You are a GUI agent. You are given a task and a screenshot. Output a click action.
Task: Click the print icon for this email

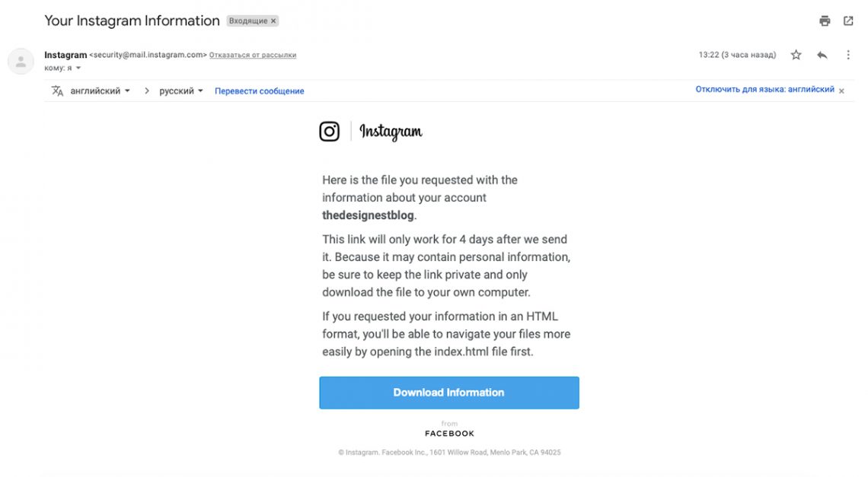[825, 21]
